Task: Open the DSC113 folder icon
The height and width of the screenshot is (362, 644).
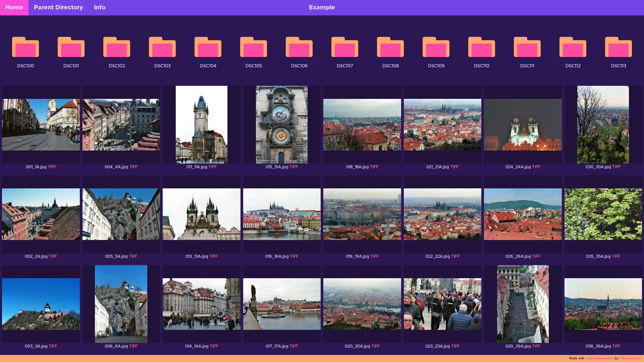Action: click(x=619, y=47)
